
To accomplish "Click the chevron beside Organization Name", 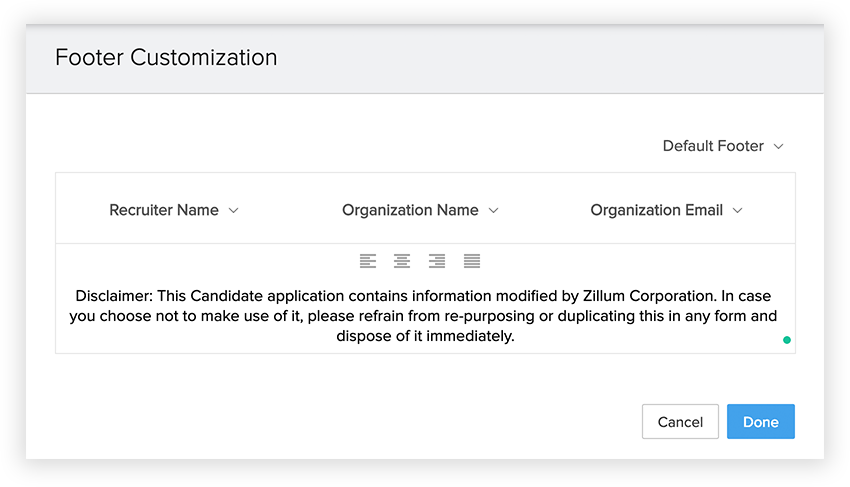I will [494, 211].
